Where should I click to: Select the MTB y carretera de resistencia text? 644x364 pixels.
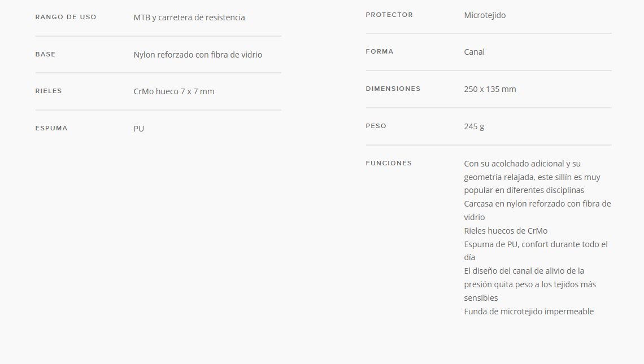(x=189, y=17)
